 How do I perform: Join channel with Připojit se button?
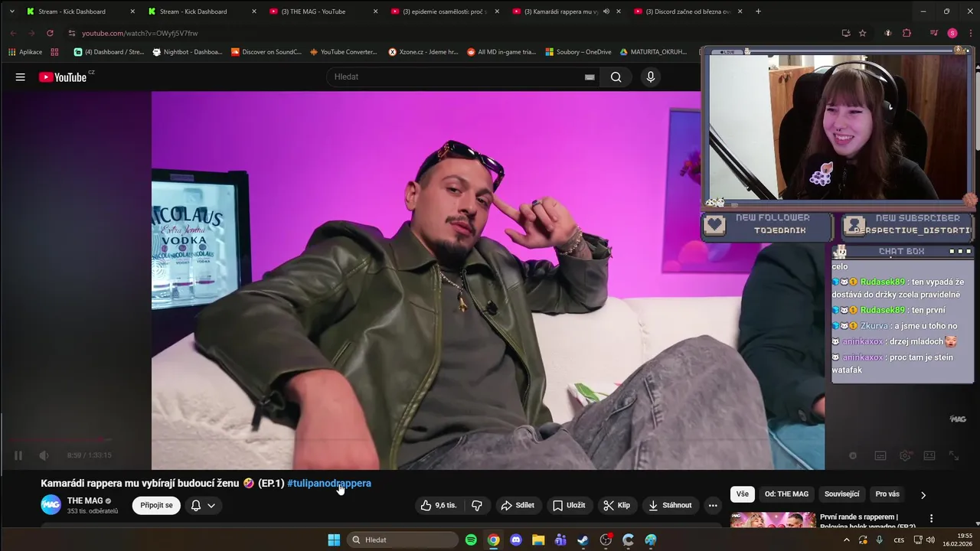156,505
